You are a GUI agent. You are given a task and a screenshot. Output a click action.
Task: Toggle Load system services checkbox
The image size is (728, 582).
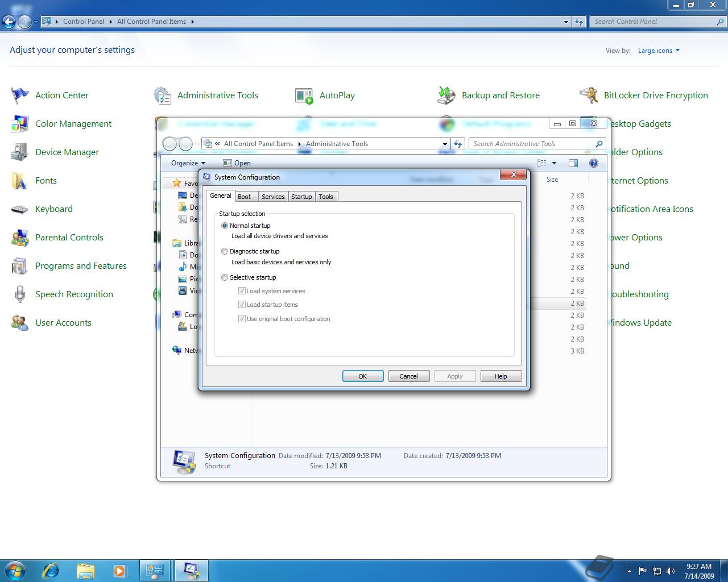(242, 290)
